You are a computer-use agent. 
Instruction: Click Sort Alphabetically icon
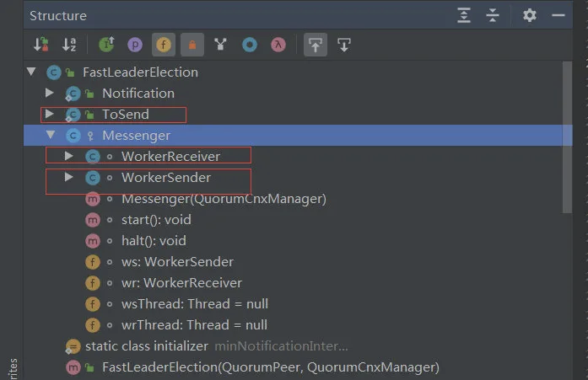pos(69,45)
